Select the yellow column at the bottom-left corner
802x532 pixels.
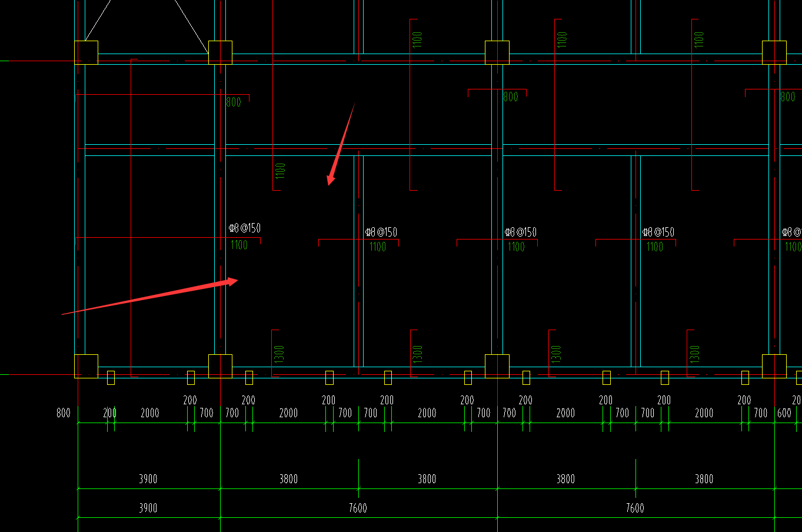86,366
